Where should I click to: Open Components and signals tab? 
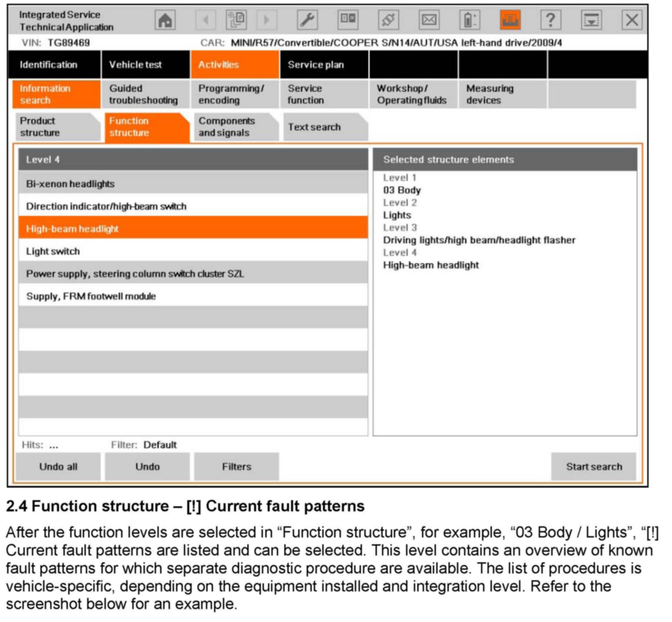235,127
